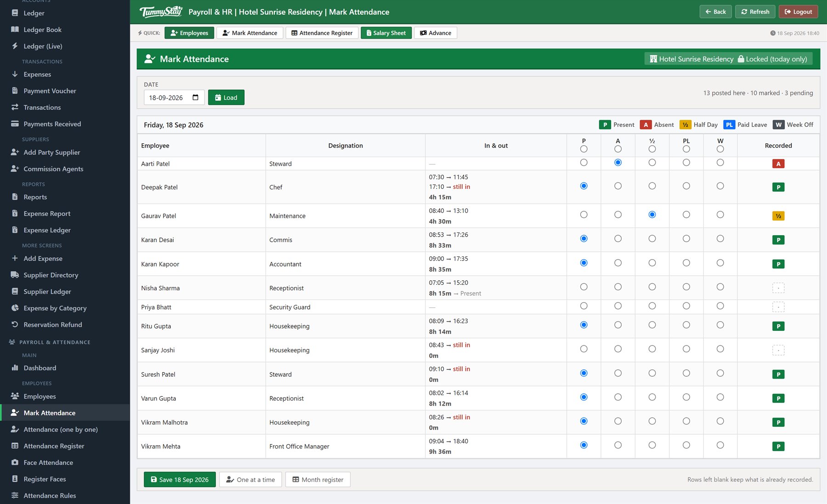Click the Expense by Category pie icon
Viewport: 827px width, 504px height.
pos(15,308)
